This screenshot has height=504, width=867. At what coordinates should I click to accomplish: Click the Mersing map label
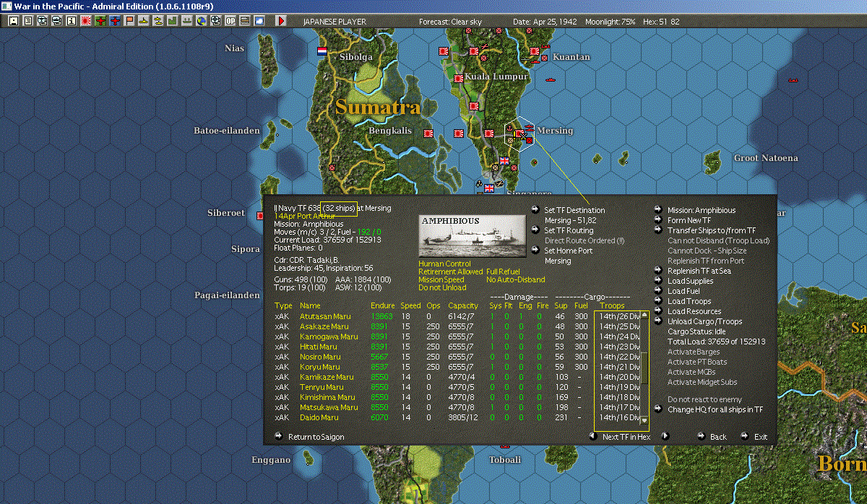coord(555,131)
